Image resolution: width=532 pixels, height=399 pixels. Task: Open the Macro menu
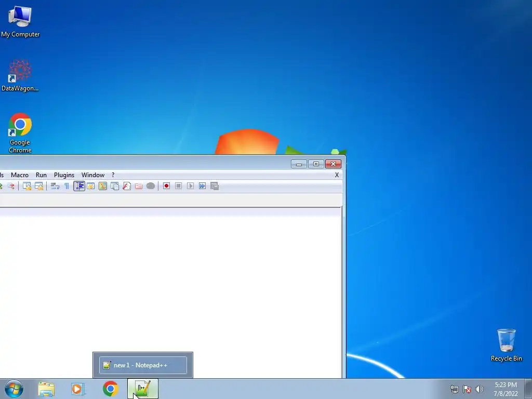[20, 175]
